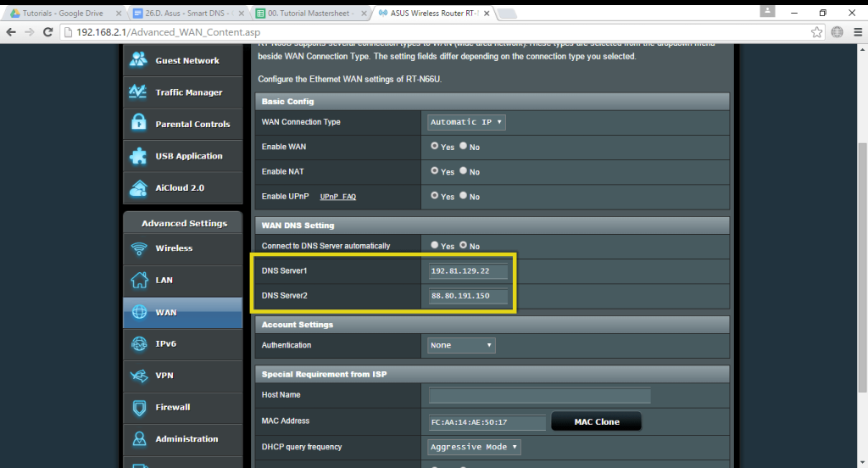Open DHCP query frequency dropdown
The width and height of the screenshot is (868, 468).
coord(474,447)
